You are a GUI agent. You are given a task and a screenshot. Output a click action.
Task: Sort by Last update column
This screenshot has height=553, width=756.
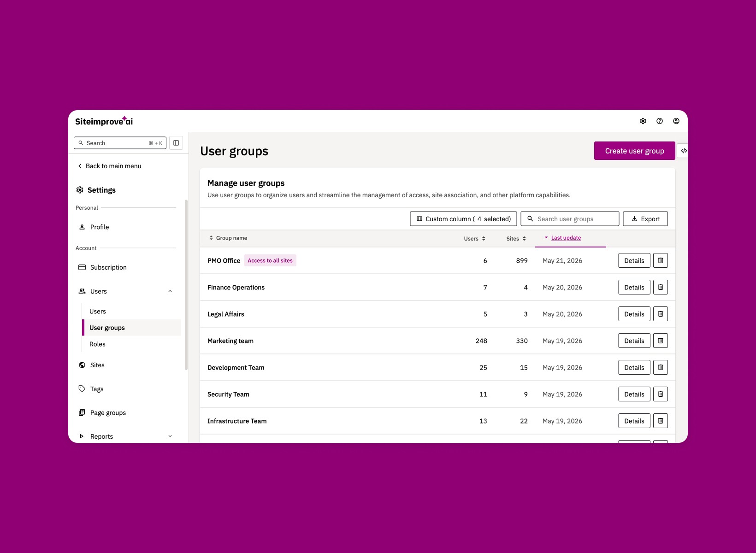562,238
